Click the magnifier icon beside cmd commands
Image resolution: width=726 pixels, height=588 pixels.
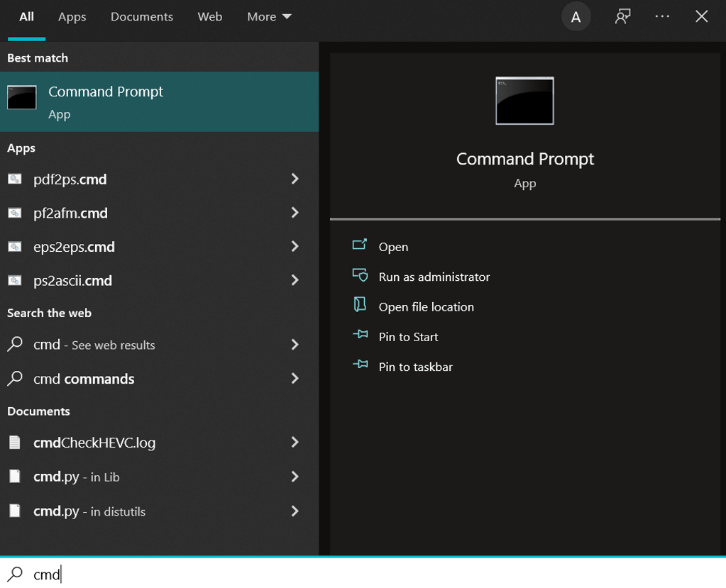pos(15,379)
